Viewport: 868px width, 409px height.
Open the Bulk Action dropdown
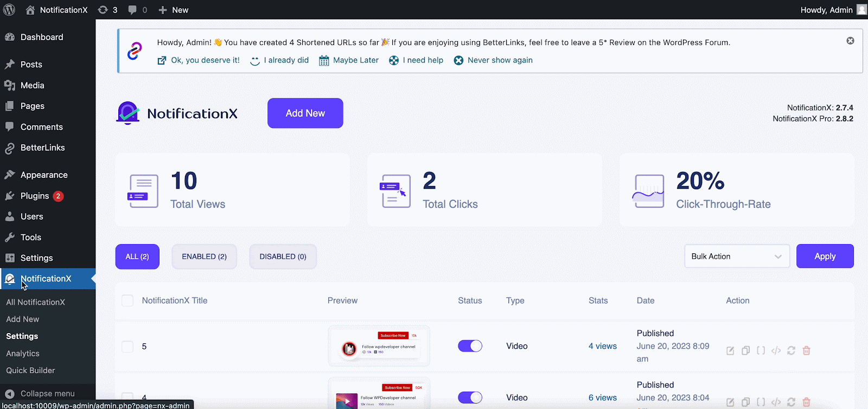point(737,256)
